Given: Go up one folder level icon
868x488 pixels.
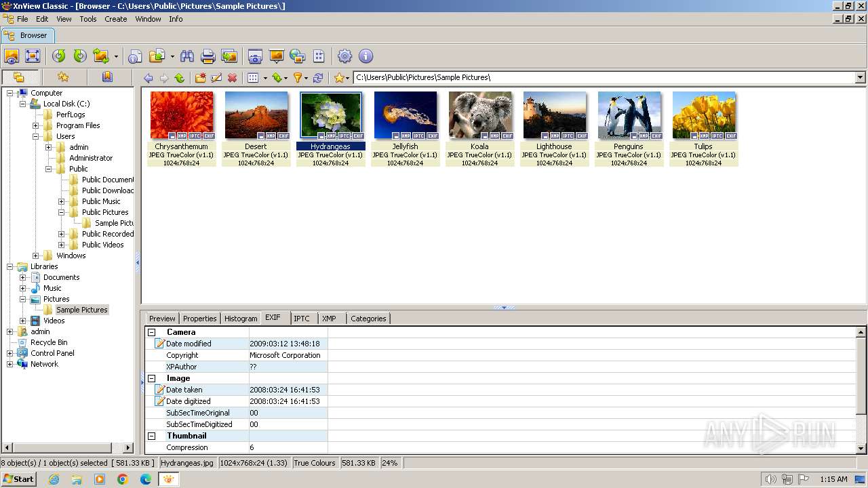Looking at the screenshot, I should pyautogui.click(x=180, y=78).
